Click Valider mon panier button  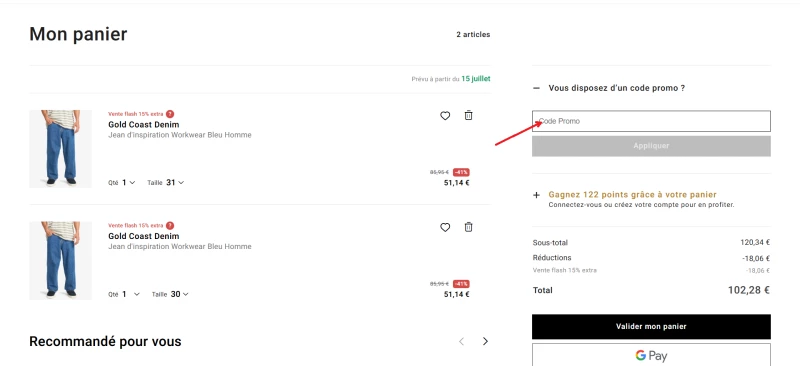tap(651, 327)
